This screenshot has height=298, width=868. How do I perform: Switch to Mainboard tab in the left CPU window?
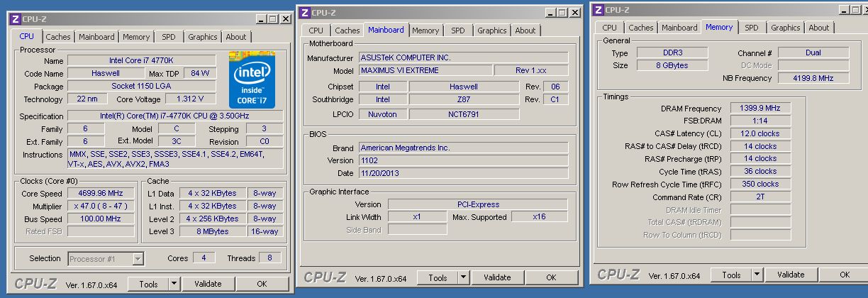pyautogui.click(x=96, y=37)
